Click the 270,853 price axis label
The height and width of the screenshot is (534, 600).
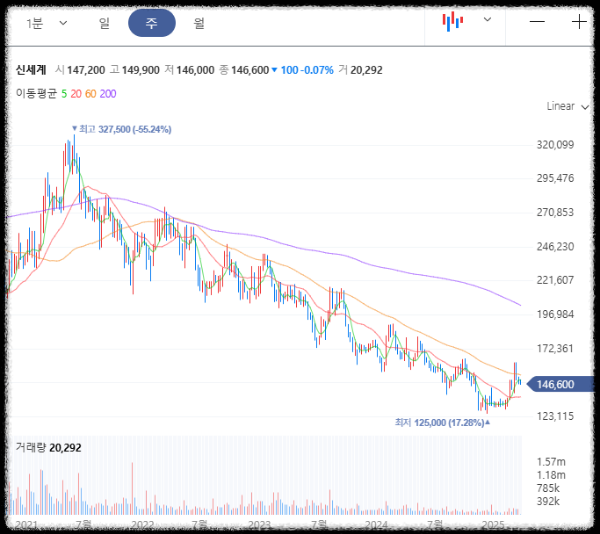pos(555,212)
